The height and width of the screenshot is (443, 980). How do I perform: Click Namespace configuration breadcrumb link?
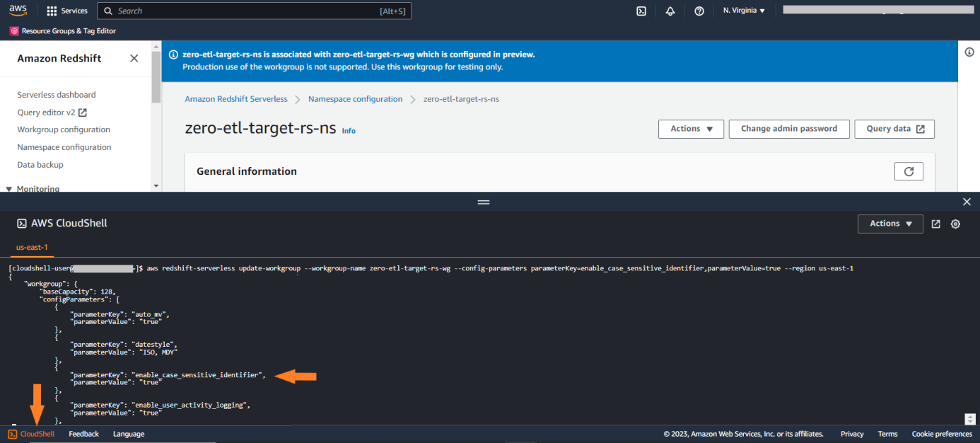click(x=356, y=99)
